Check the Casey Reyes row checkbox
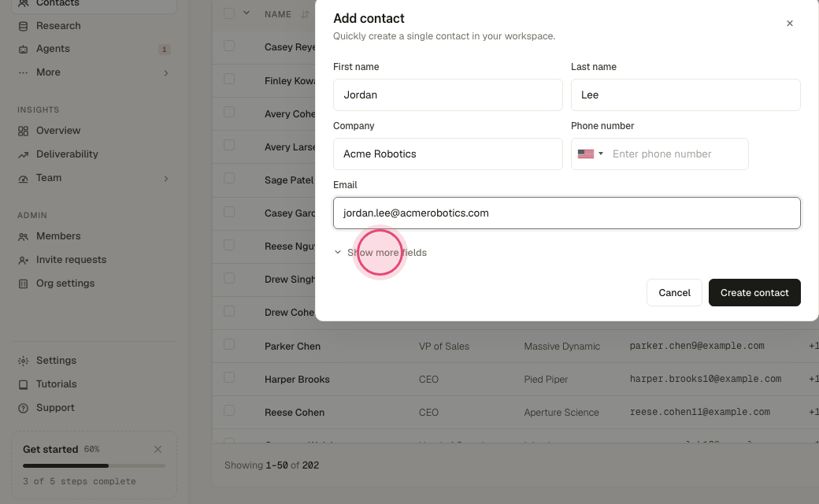Viewport: 819px width, 504px height. pos(229,46)
